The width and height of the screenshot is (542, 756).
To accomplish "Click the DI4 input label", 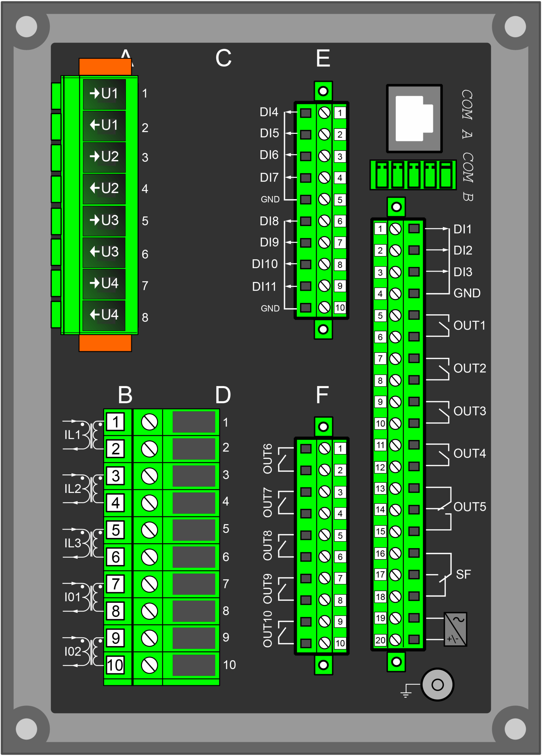I will (x=269, y=112).
